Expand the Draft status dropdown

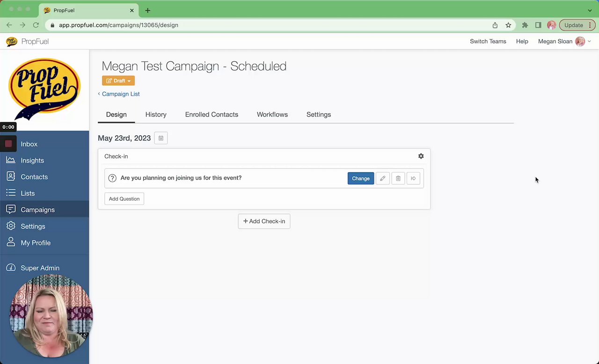point(118,80)
